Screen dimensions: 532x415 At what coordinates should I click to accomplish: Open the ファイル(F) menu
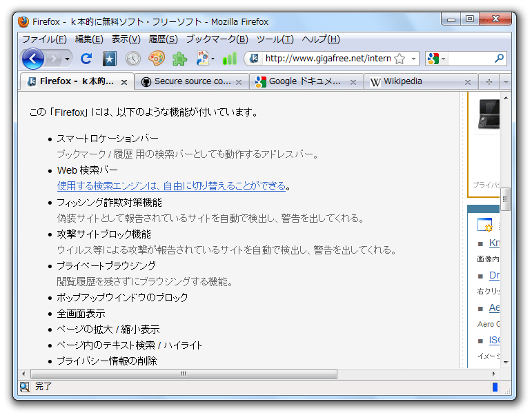pyautogui.click(x=44, y=39)
